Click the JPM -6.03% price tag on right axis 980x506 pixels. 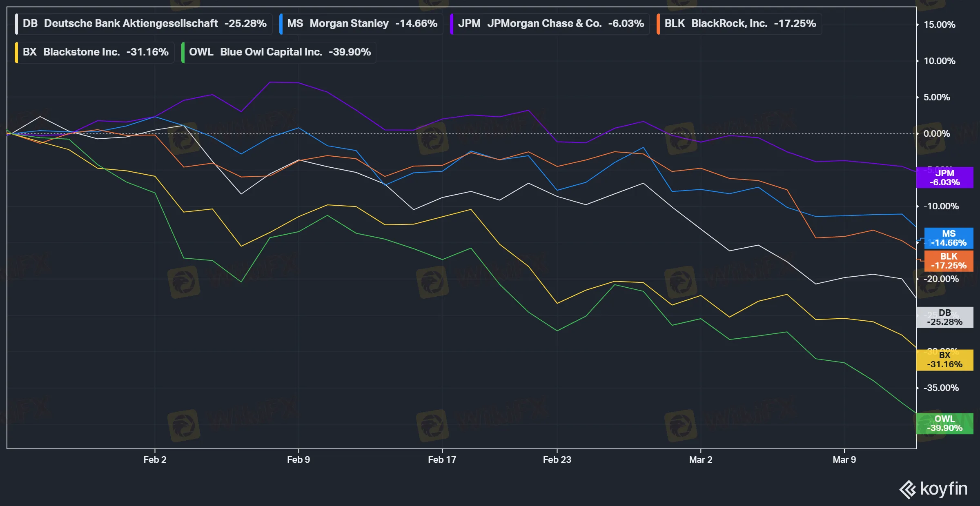click(x=946, y=178)
